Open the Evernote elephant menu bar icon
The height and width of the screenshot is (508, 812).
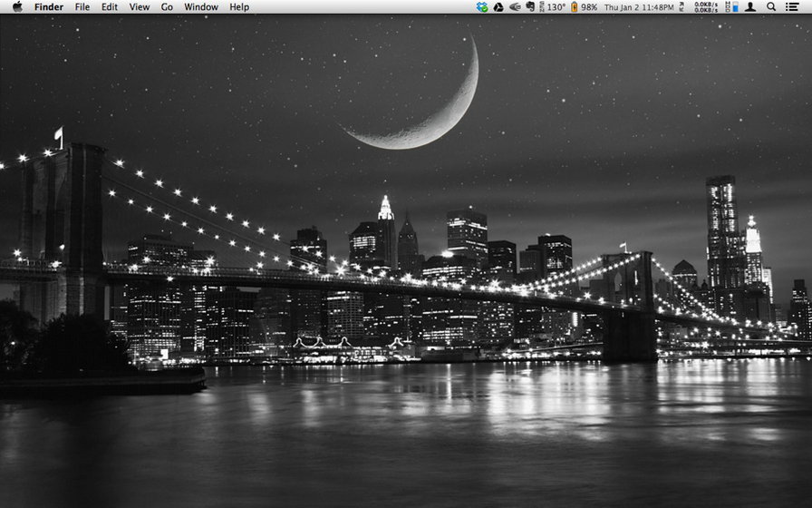(531, 6)
